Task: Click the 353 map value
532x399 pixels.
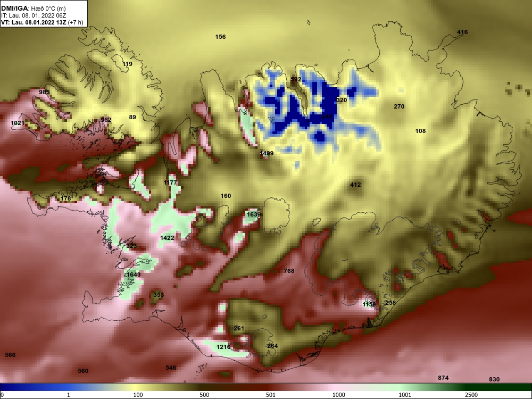Action: tap(159, 295)
